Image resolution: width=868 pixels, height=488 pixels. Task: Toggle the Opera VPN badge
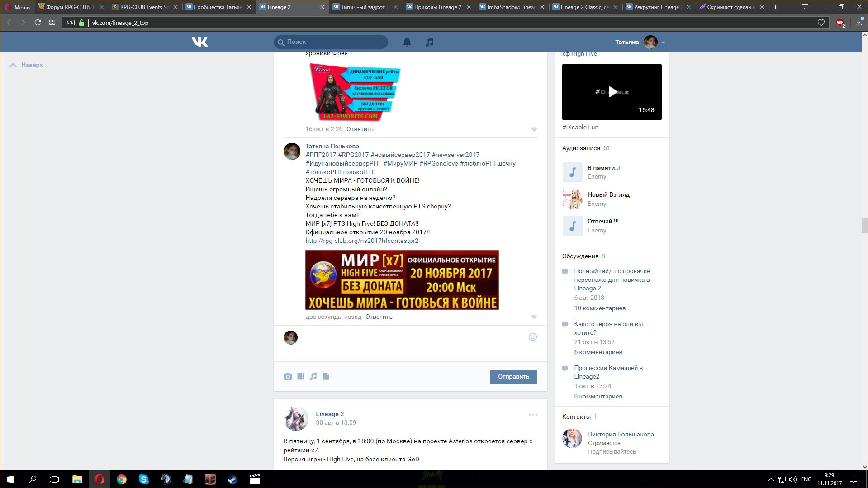tap(70, 23)
